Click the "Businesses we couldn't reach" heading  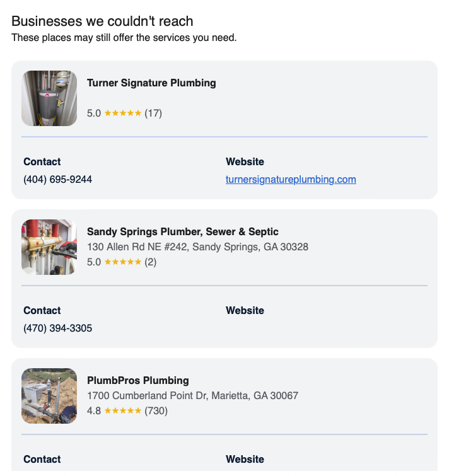tap(102, 21)
